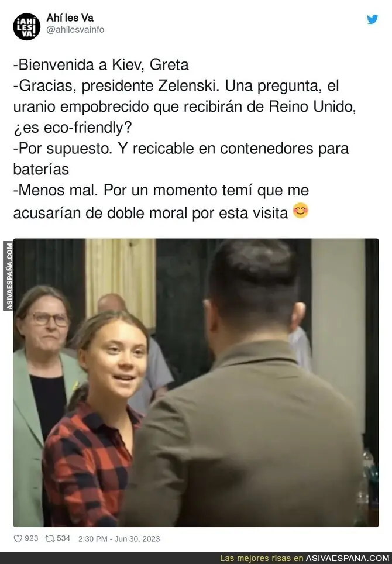Open the Ahí les Va profile avatar
This screenshot has height=564, width=392.
coord(26,26)
